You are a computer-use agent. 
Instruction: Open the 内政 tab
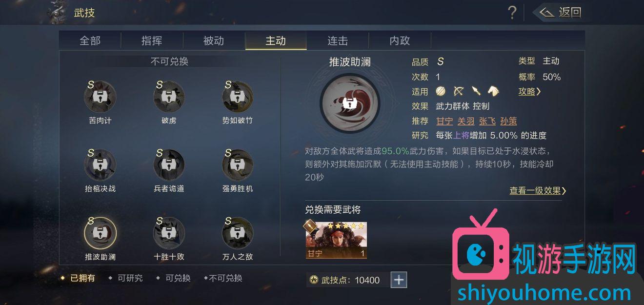pyautogui.click(x=400, y=41)
